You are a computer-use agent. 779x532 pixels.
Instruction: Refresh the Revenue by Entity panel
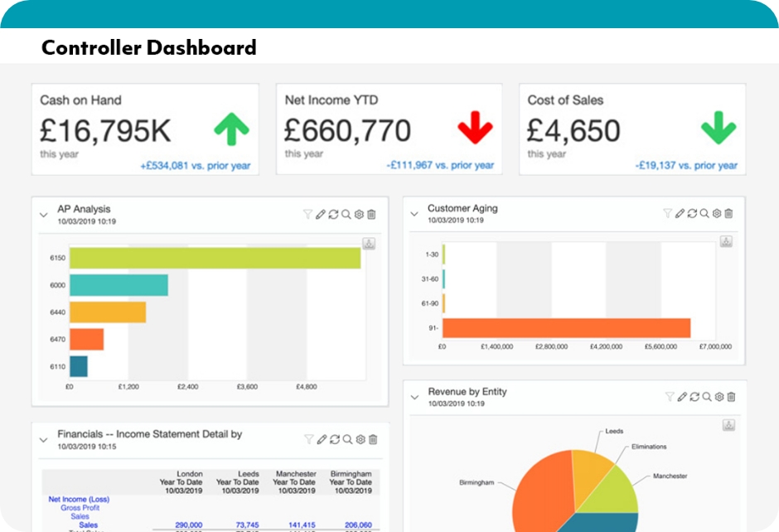coord(694,397)
